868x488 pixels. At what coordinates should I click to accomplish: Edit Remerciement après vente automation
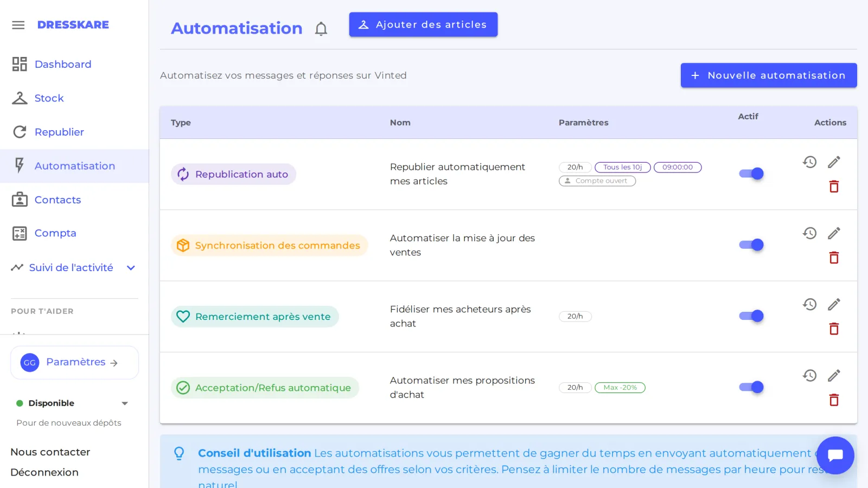(834, 304)
